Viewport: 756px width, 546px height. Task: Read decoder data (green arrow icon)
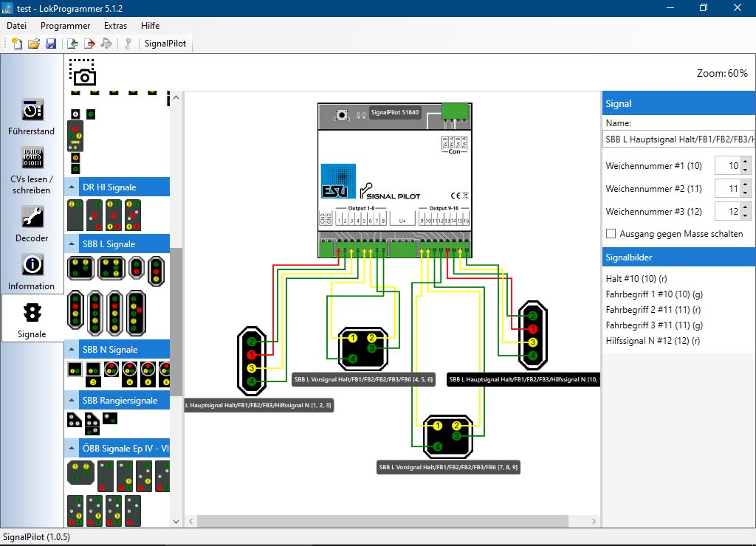[72, 44]
